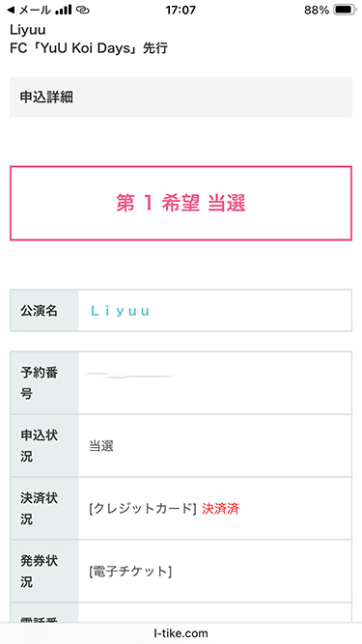Tap the [電子チケット] ticketing value
The width and height of the screenshot is (362, 644).
click(x=130, y=572)
